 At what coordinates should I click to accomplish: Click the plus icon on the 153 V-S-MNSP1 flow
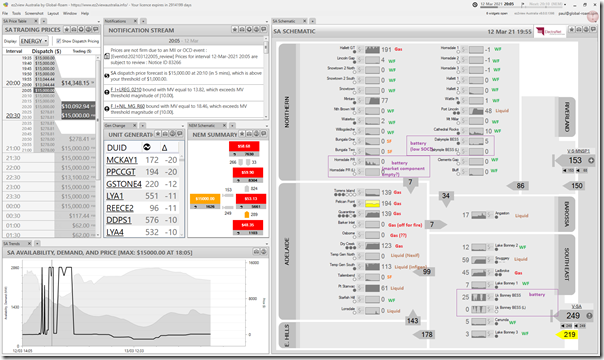(591, 160)
